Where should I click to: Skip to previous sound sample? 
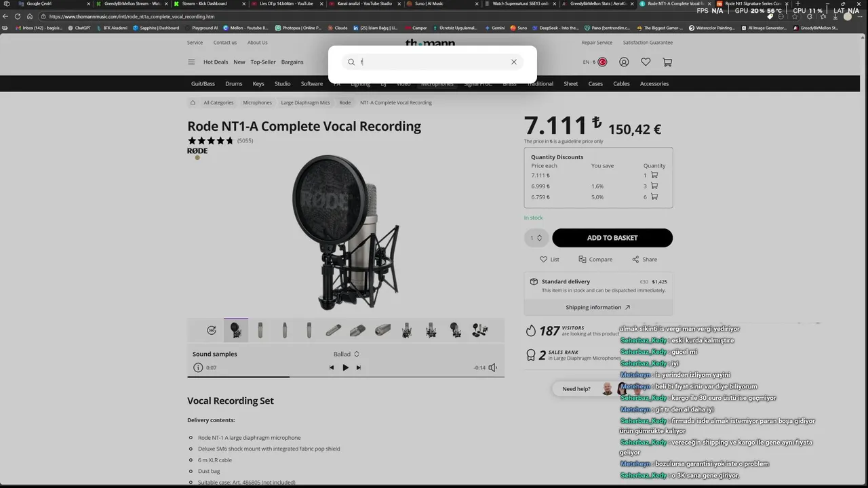[332, 367]
